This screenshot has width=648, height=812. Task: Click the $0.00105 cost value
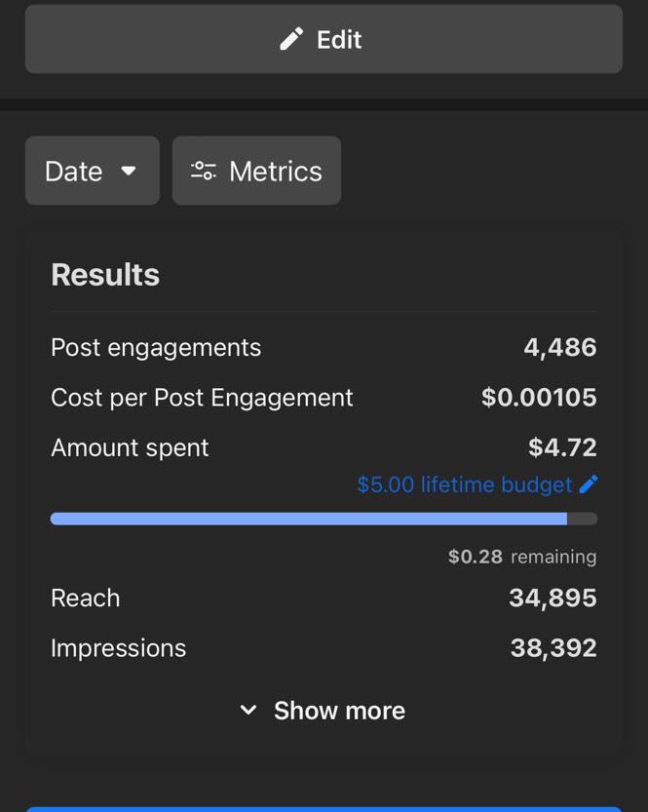tap(539, 398)
